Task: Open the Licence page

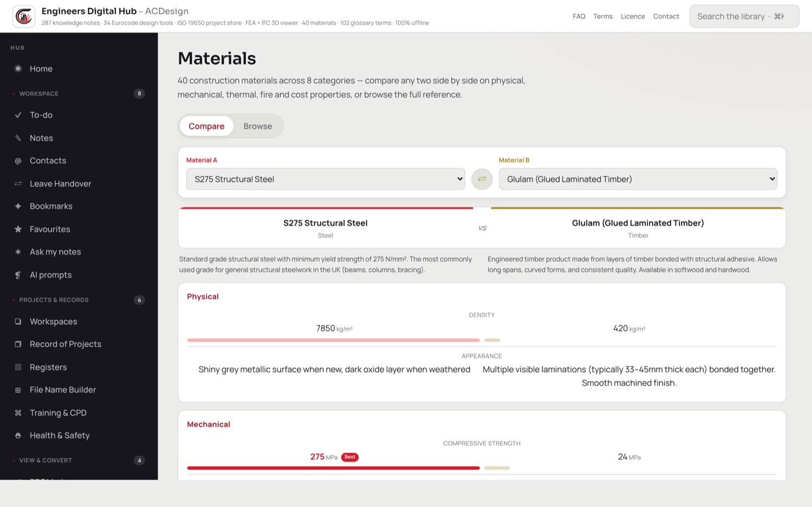Action: click(x=633, y=16)
